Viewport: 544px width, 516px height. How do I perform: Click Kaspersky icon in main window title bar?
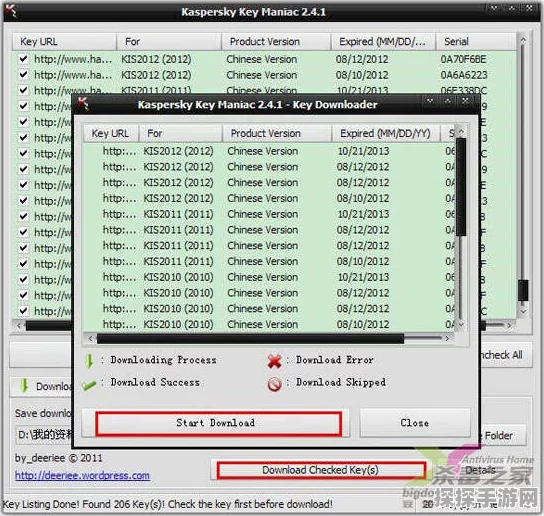(11, 11)
